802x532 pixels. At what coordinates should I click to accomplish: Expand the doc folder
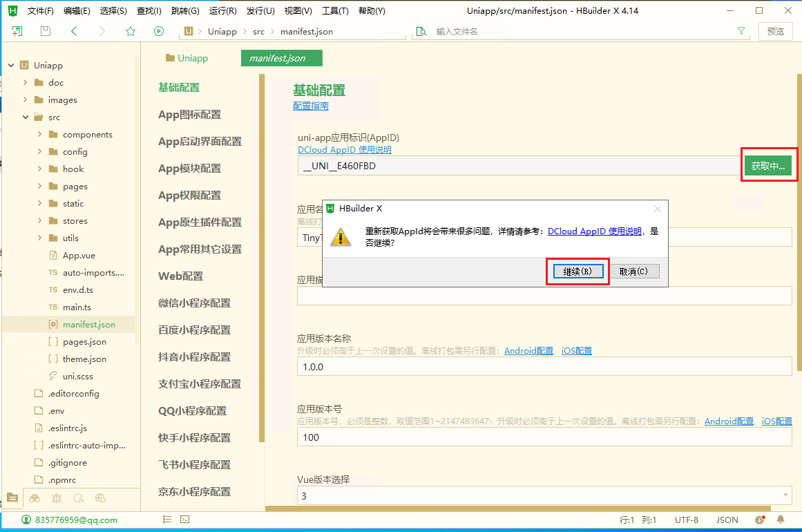click(x=25, y=82)
